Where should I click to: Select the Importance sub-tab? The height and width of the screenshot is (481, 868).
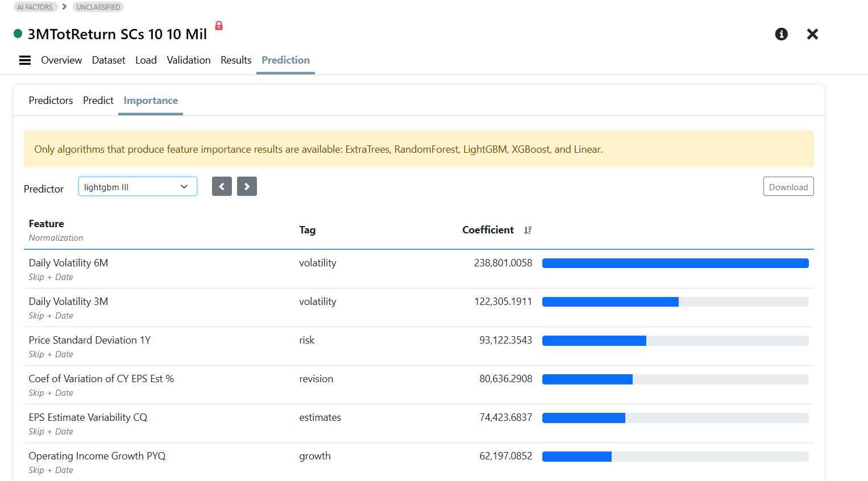pyautogui.click(x=151, y=101)
